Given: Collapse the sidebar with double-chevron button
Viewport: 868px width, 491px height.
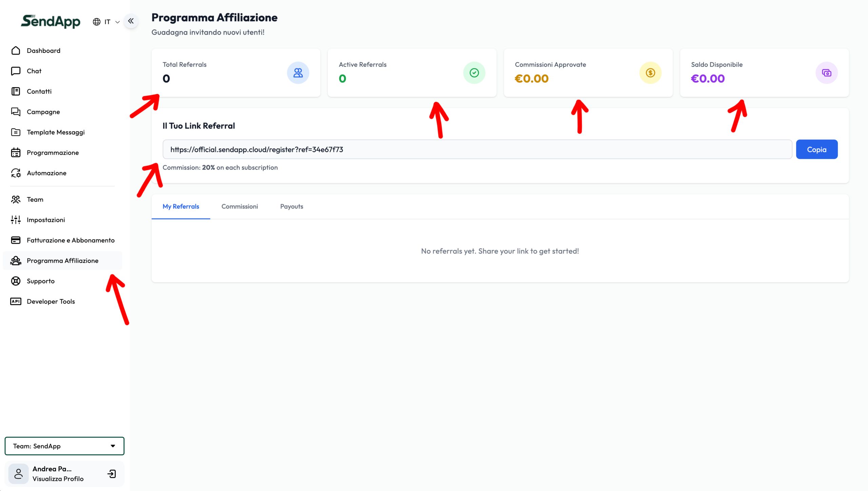Looking at the screenshot, I should (131, 21).
